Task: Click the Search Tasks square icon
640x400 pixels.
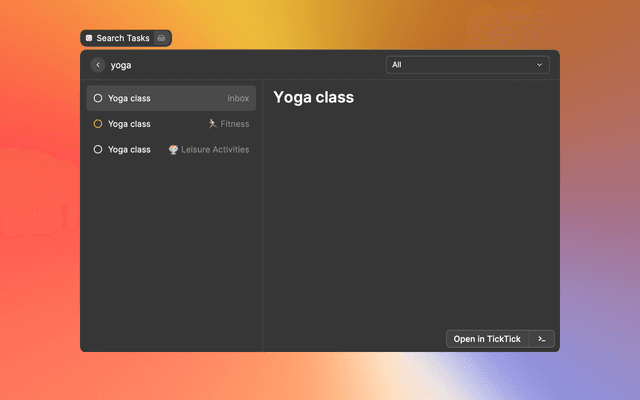Action: click(x=89, y=38)
